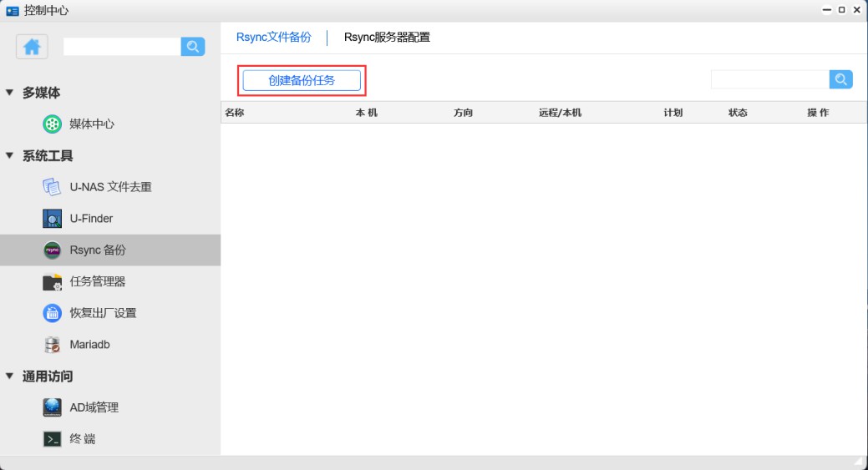Launch the 终端 terminal icon
The width and height of the screenshot is (868, 470).
click(52, 439)
